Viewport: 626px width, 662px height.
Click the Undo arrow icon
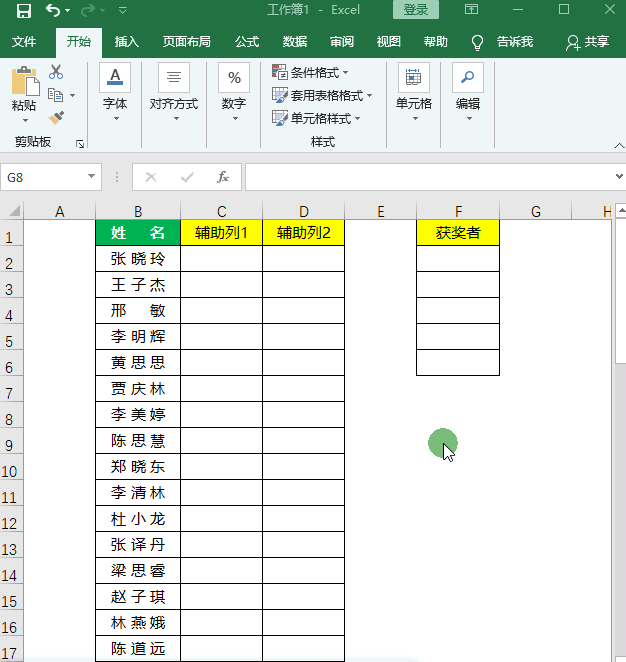pyautogui.click(x=53, y=10)
